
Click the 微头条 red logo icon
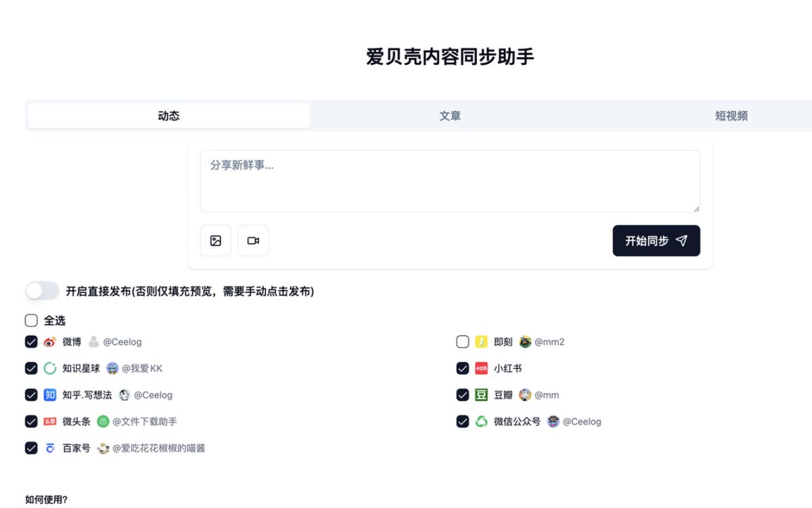tap(50, 421)
